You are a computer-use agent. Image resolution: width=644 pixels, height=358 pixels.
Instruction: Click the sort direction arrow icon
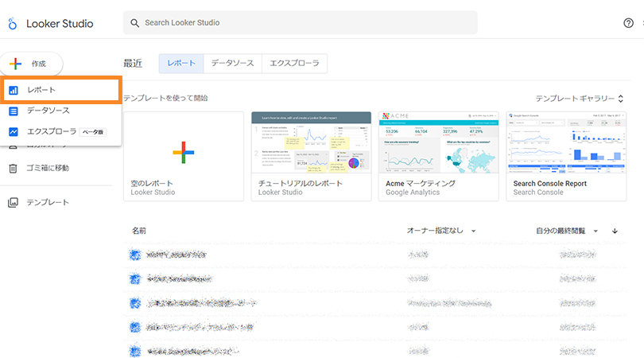point(615,231)
